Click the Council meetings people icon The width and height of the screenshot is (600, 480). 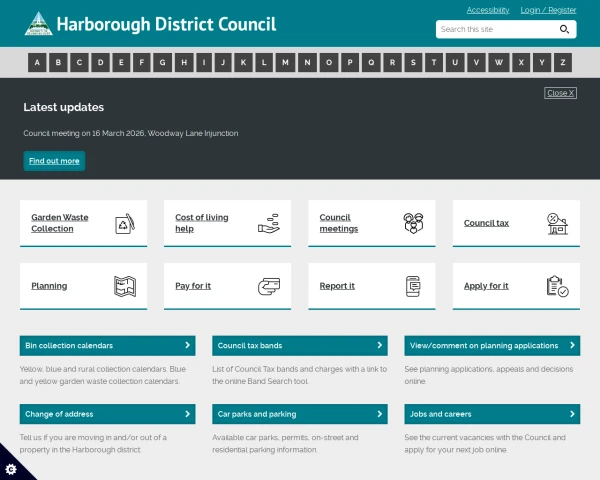[413, 223]
